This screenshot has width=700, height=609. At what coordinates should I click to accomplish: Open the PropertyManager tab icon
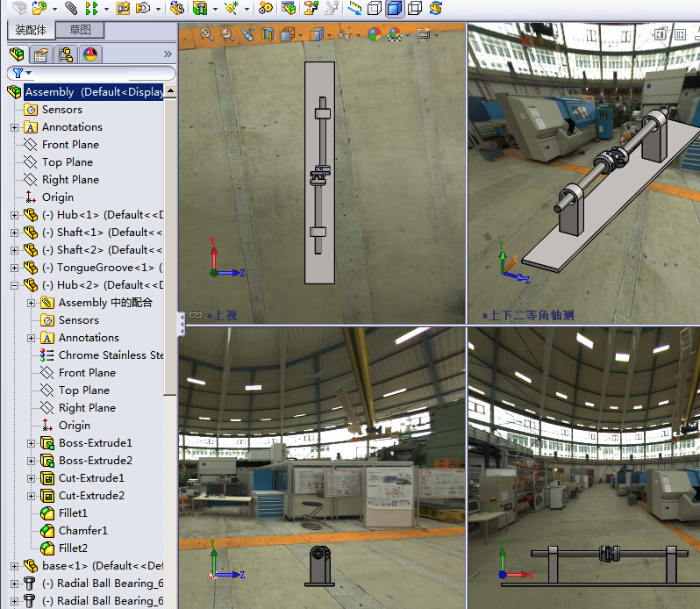coord(40,54)
